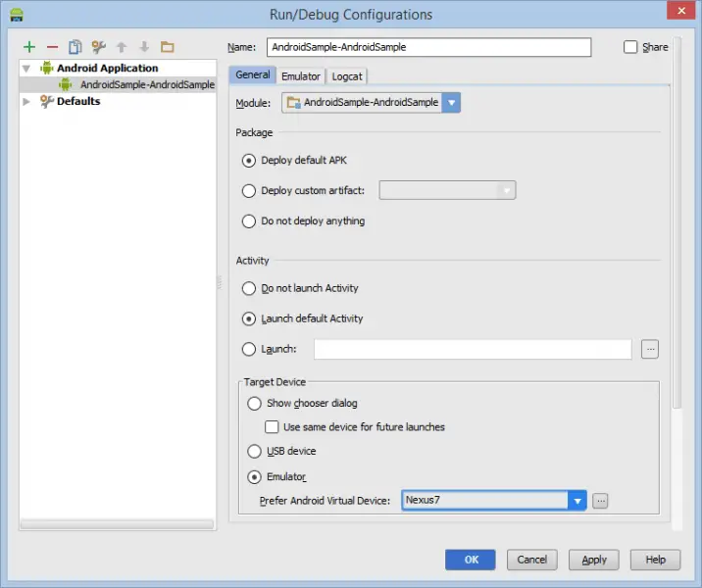702x588 pixels.
Task: Switch to the Emulator tab
Action: point(300,76)
